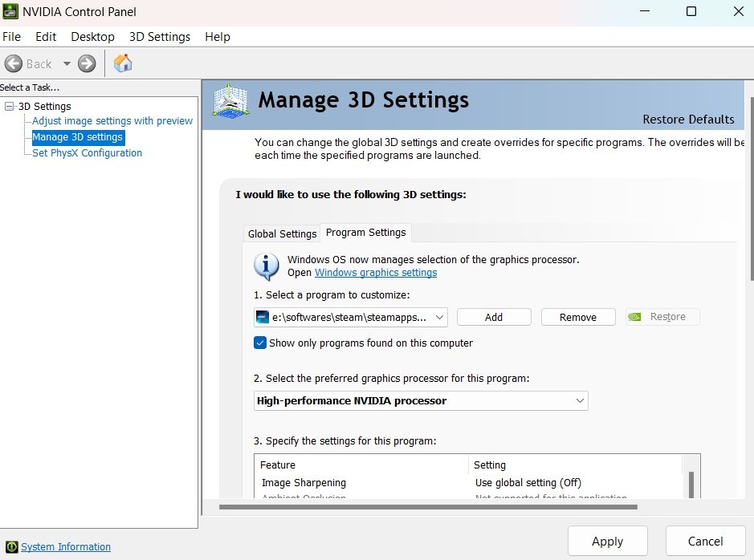The height and width of the screenshot is (560, 754).
Task: Click the Home house icon
Action: (123, 63)
